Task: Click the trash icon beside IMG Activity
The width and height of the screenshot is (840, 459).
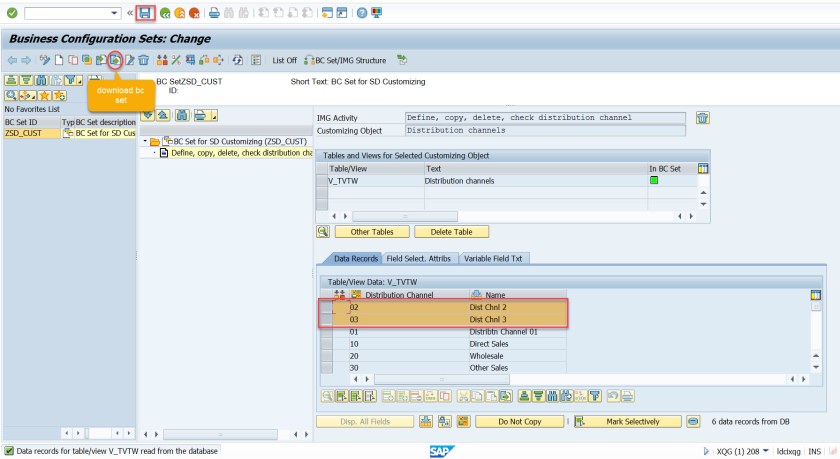Action: [x=703, y=118]
